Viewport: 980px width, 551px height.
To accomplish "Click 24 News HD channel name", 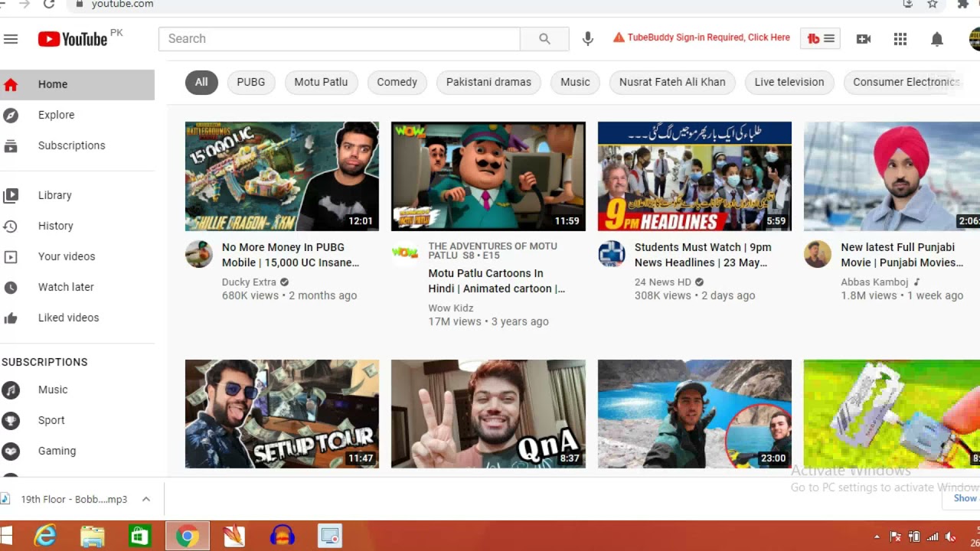I will [x=663, y=282].
